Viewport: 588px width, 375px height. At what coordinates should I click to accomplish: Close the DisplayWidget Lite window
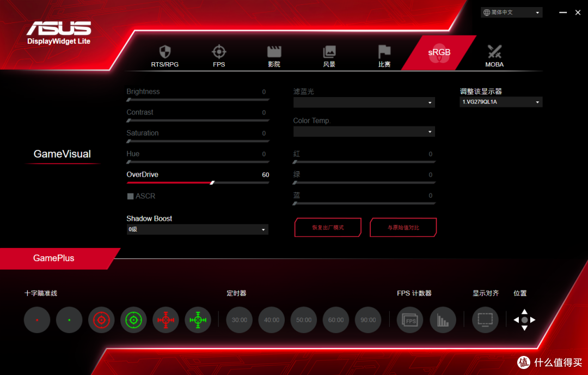578,13
